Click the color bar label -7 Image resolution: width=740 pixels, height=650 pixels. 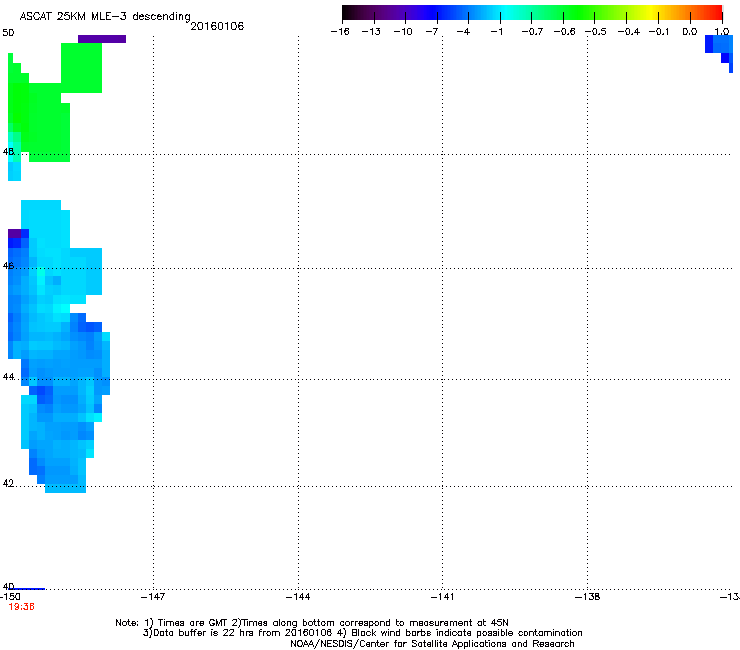point(431,32)
